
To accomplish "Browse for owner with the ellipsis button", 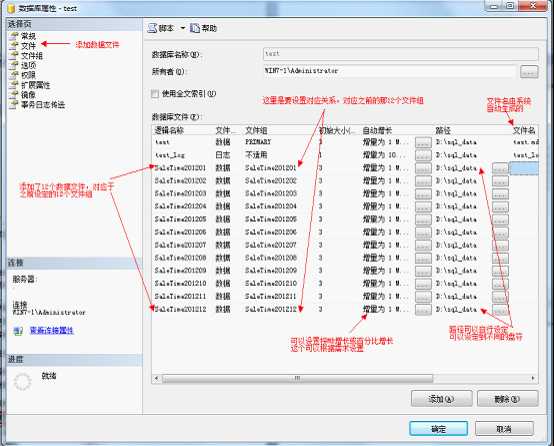I will pyautogui.click(x=529, y=72).
